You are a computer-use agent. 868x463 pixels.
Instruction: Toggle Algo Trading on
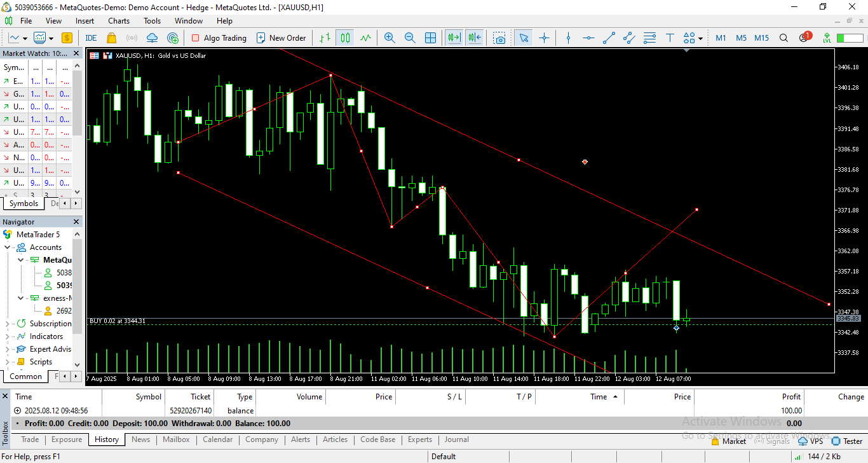219,38
